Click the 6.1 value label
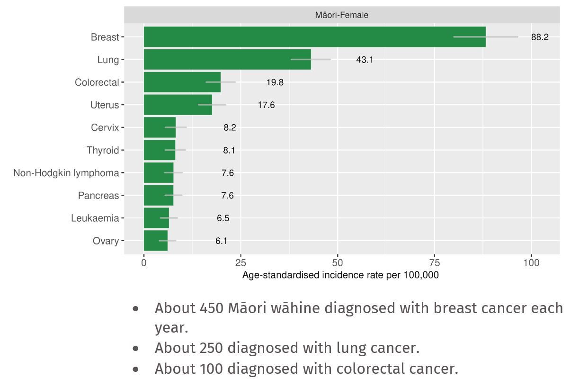Image resolution: width=588 pixels, height=379 pixels. pos(221,241)
